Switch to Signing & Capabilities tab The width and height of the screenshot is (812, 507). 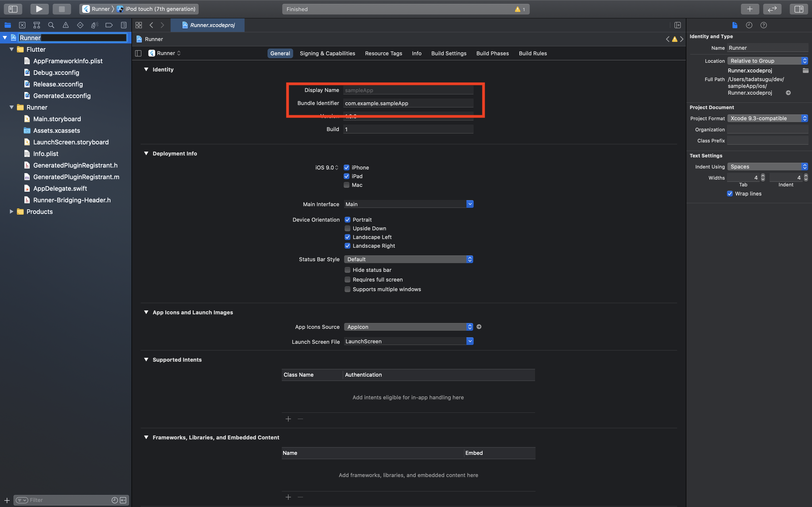(327, 53)
